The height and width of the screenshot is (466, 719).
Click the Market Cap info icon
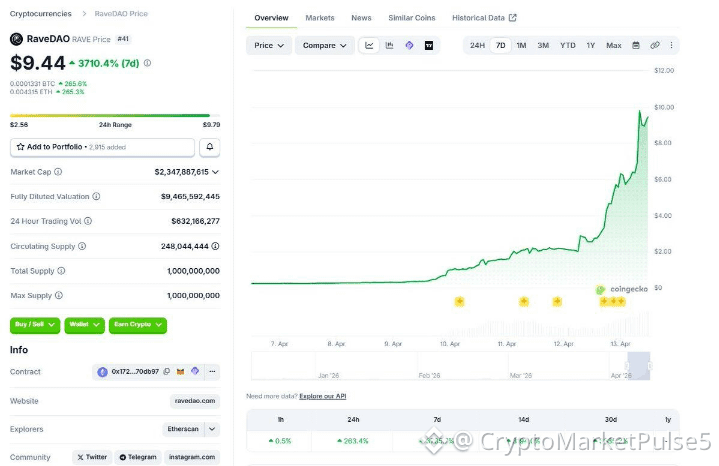(58, 172)
